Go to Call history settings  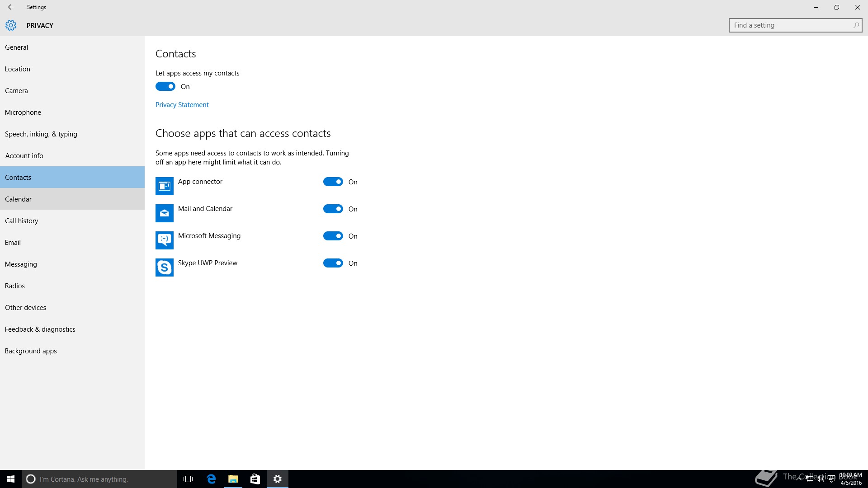[72, 221]
